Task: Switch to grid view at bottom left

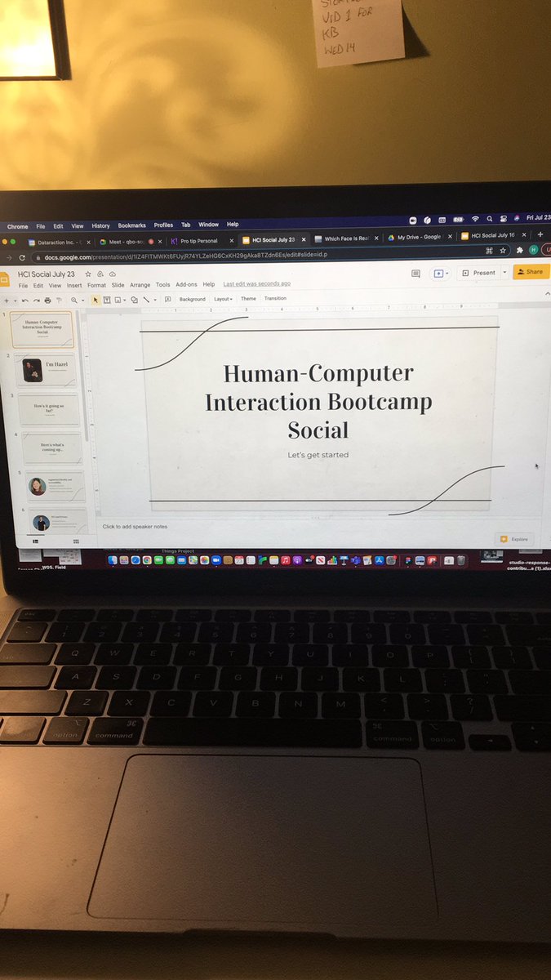Action: coord(77,541)
